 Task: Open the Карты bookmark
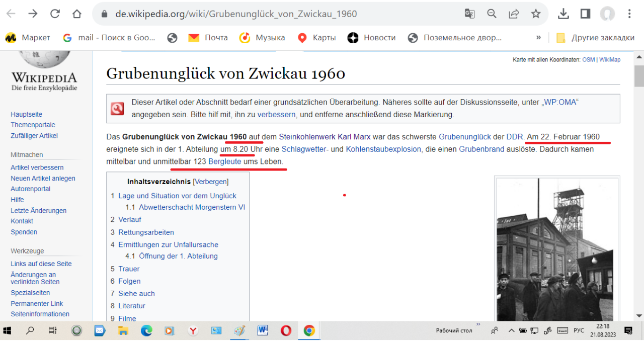click(316, 38)
